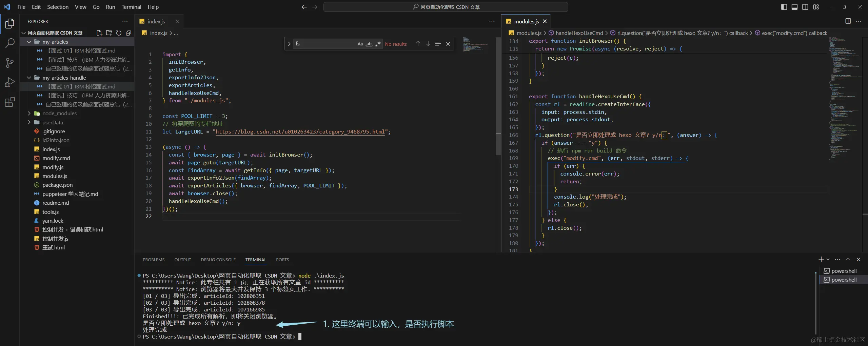Refresh the Explorer file tree
The width and height of the screenshot is (868, 346).
click(x=119, y=33)
